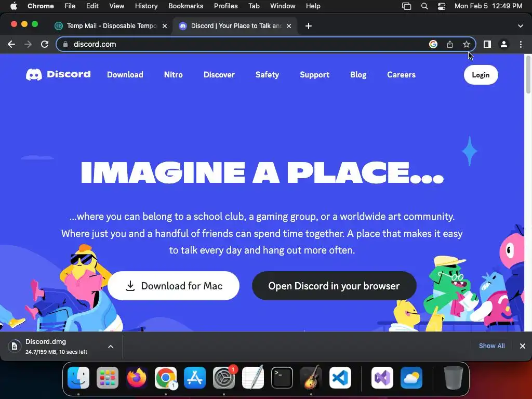
Task: Open Visual Studio from the dock
Action: click(382, 378)
